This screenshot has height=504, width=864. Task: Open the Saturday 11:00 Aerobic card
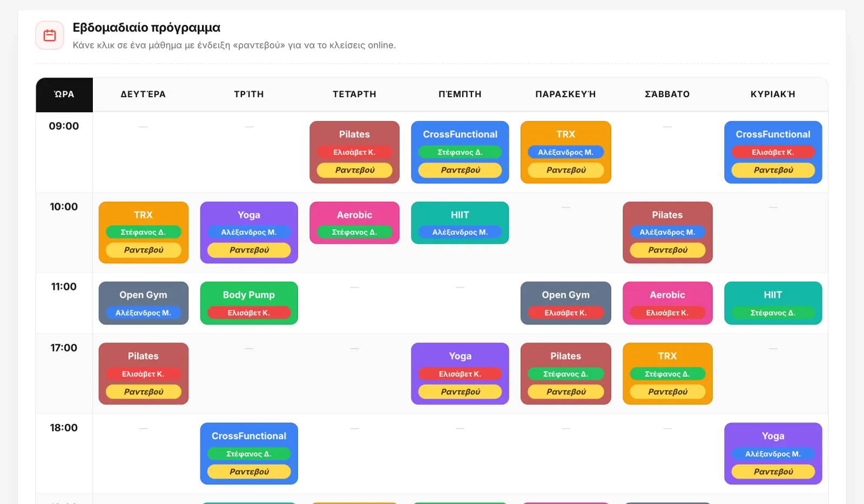click(x=667, y=303)
